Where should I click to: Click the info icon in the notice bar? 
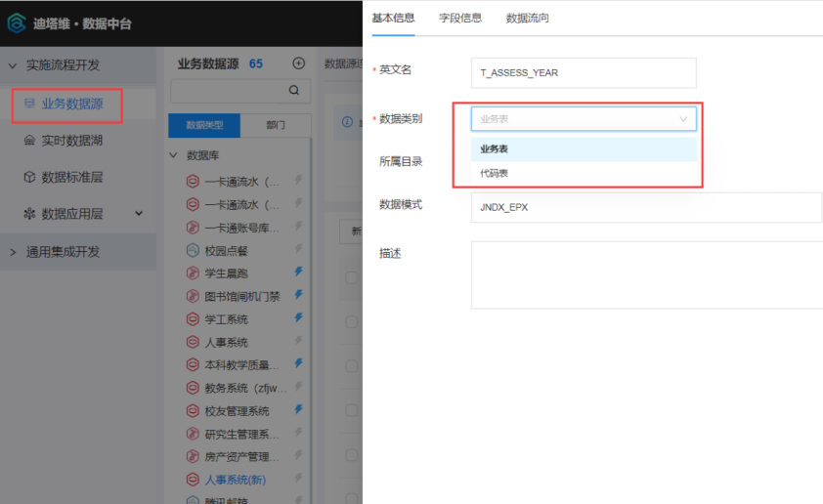(x=346, y=122)
